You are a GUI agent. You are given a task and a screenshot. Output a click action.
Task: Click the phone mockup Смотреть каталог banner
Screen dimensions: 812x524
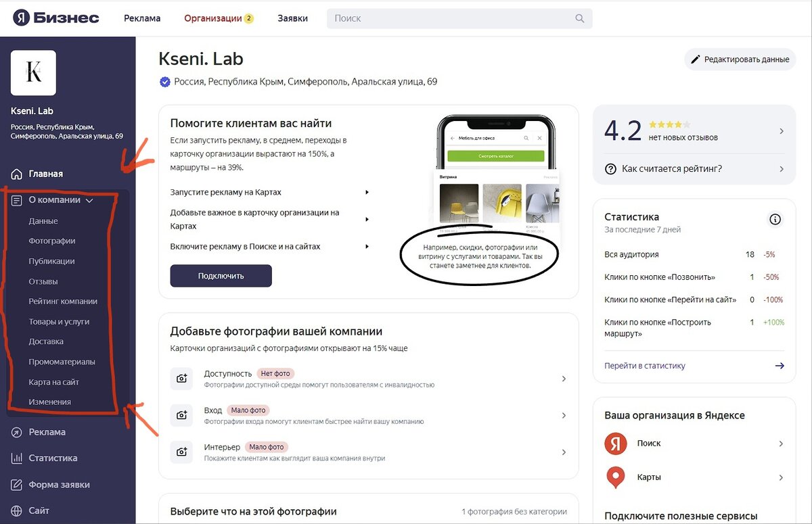496,156
